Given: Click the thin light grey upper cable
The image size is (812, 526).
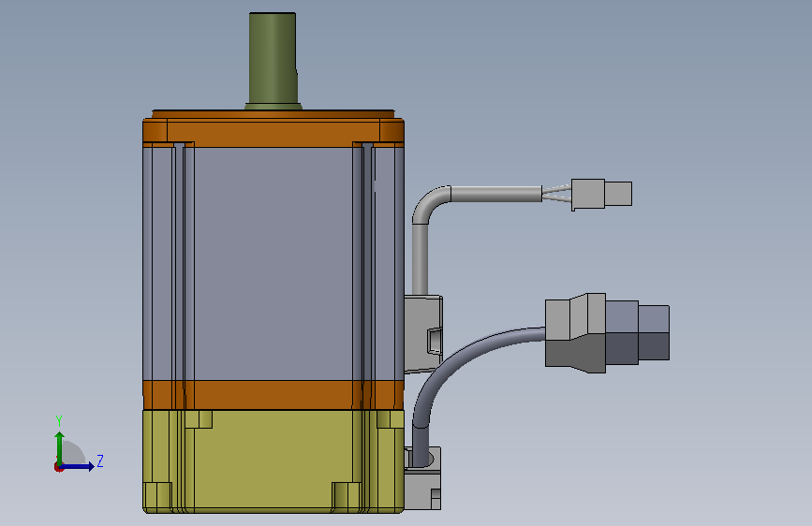Looking at the screenshot, I should click(420, 254).
